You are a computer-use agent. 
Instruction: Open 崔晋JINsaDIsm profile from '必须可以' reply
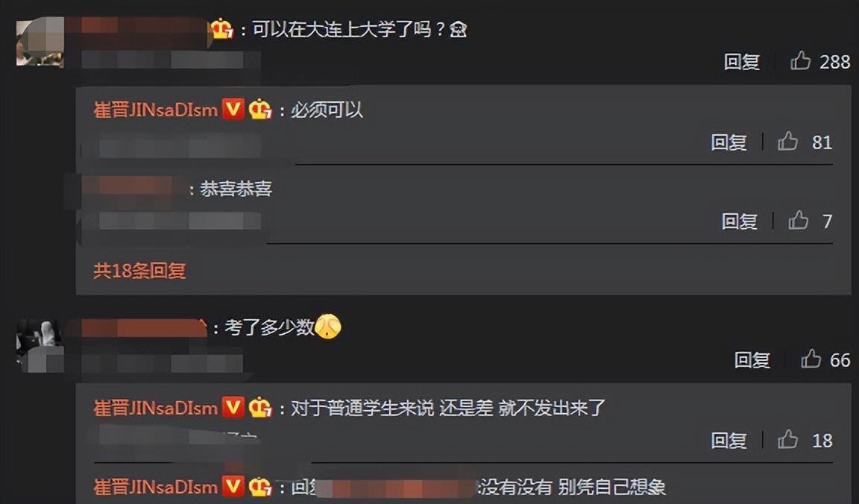(x=156, y=110)
